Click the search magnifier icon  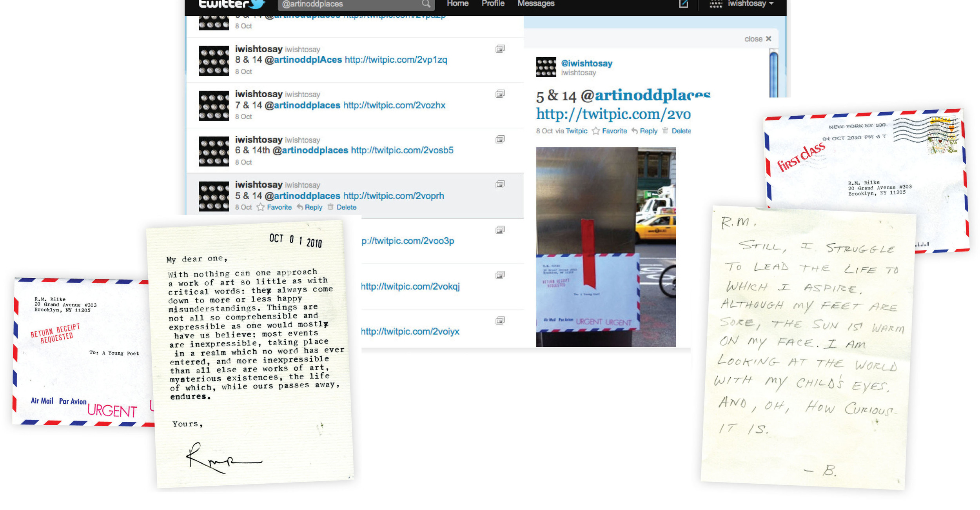(426, 4)
